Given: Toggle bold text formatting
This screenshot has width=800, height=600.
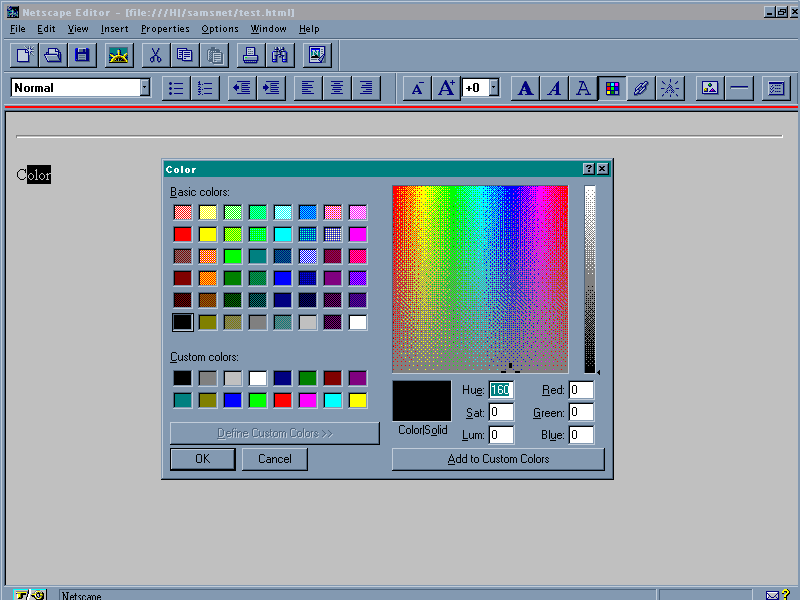Looking at the screenshot, I should 526,88.
